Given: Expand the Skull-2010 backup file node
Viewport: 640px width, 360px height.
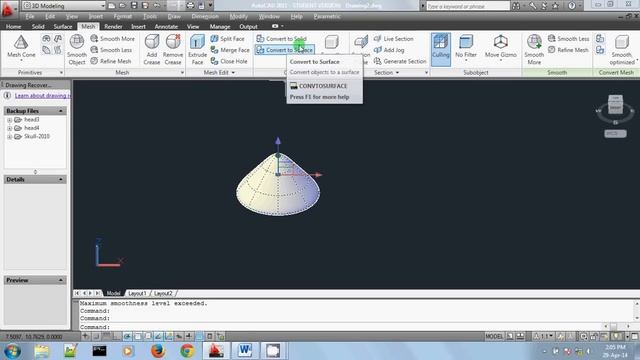Looking at the screenshot, I should 9,137.
